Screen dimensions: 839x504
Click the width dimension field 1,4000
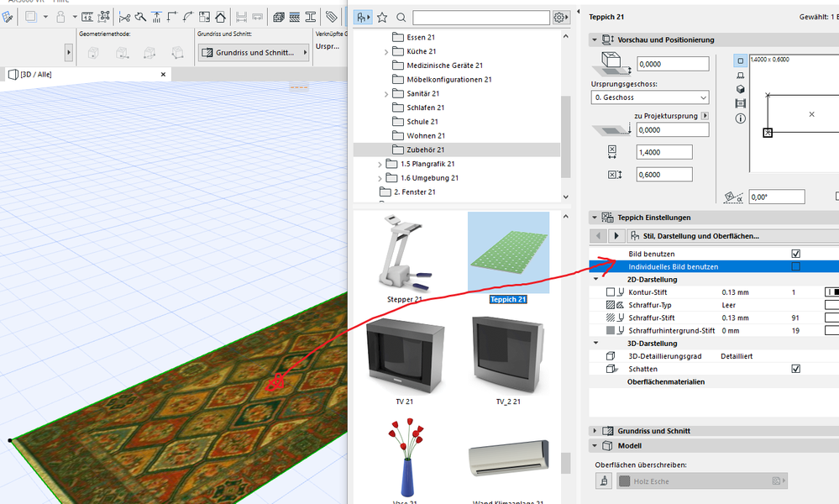[664, 152]
